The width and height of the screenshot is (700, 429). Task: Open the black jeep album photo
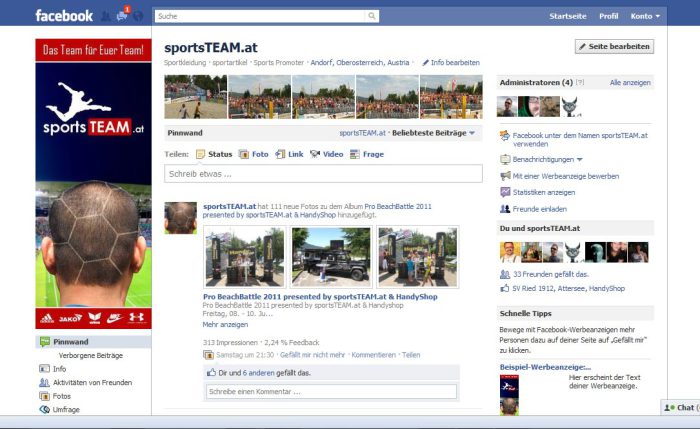tap(331, 257)
